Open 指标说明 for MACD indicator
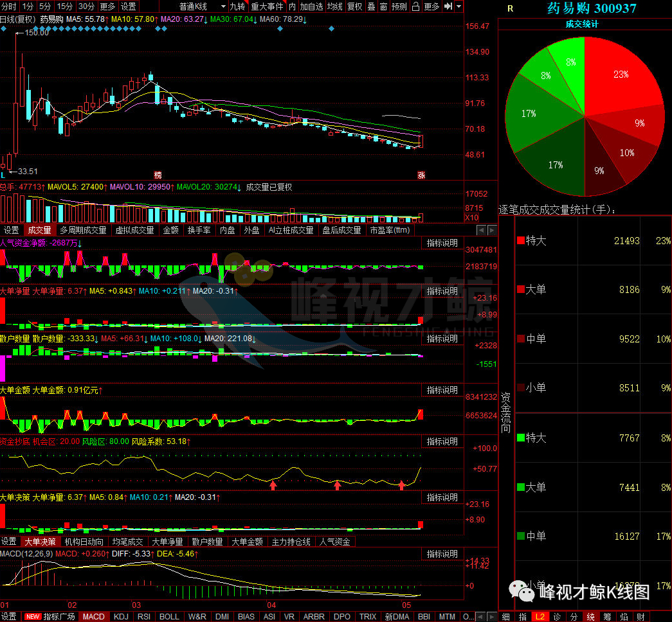672x622 pixels. (442, 555)
